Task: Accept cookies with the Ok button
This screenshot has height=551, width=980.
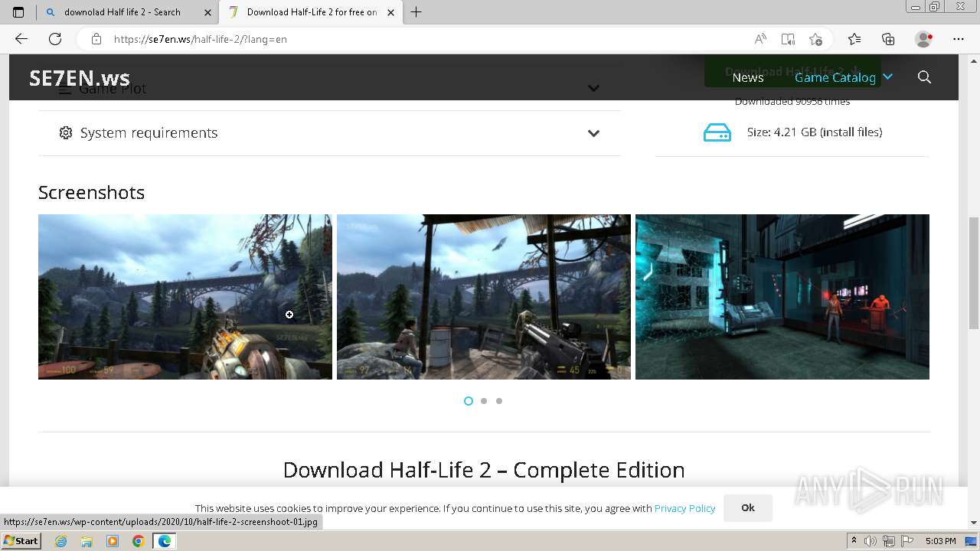Action: (748, 507)
